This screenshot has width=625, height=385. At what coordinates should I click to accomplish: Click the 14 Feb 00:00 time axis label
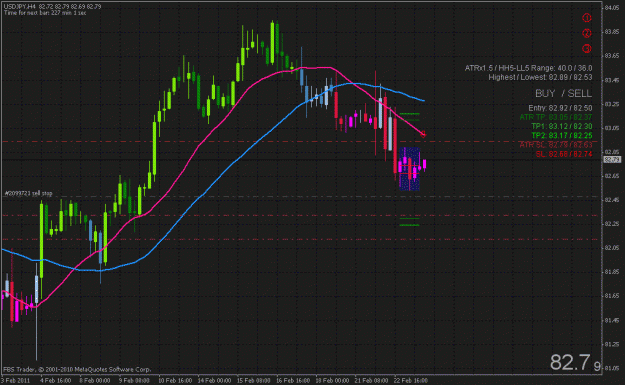pyautogui.click(x=214, y=380)
